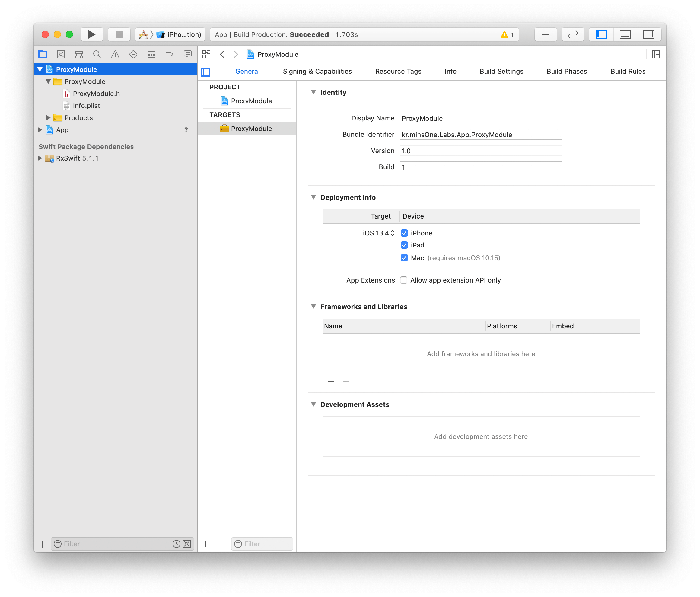Screen dimensions: 700x597
Task: Click the Display Name field
Action: 480,118
